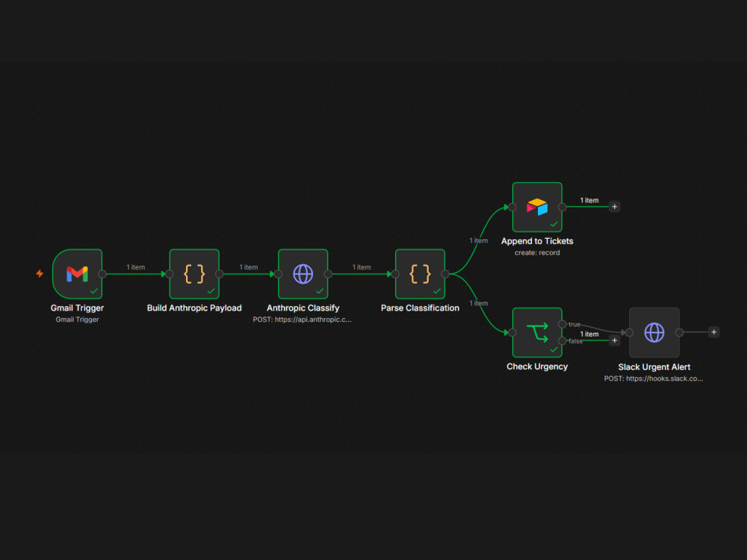This screenshot has height=560, width=747.
Task: Click the 'Append to Tickets' node label
Action: (x=537, y=241)
